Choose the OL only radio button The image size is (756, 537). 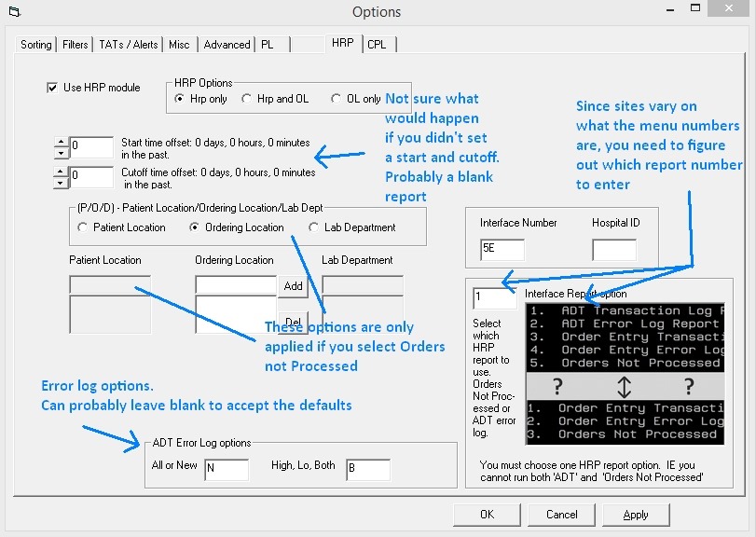[x=337, y=99]
